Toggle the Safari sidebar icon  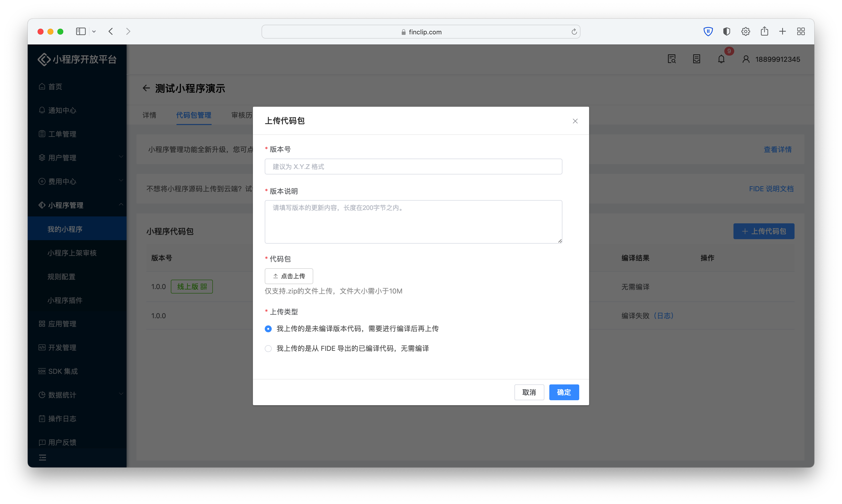tap(81, 32)
